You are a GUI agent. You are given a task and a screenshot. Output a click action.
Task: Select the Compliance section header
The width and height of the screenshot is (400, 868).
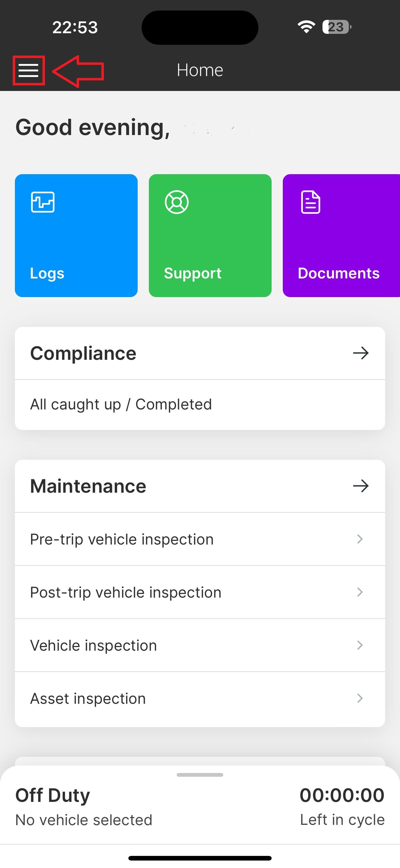[83, 354]
